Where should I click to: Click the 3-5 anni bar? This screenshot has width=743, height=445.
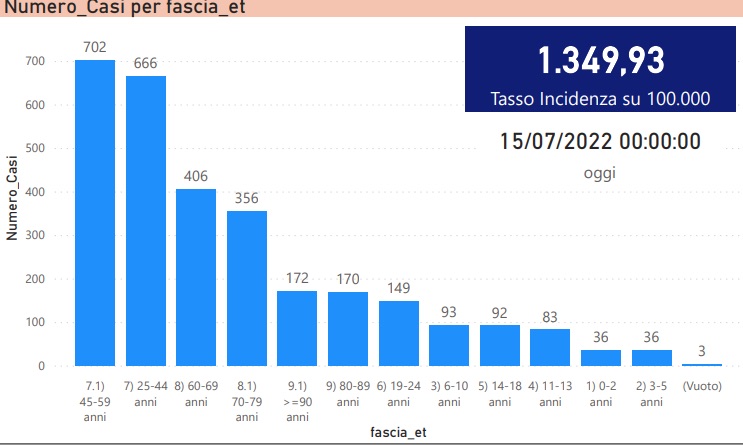tap(652, 357)
